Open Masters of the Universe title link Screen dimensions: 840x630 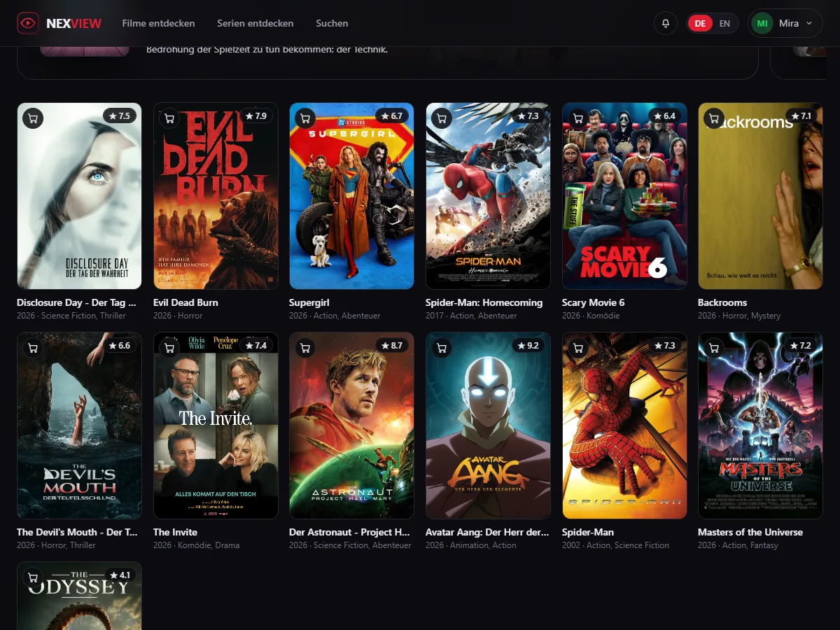coord(750,532)
